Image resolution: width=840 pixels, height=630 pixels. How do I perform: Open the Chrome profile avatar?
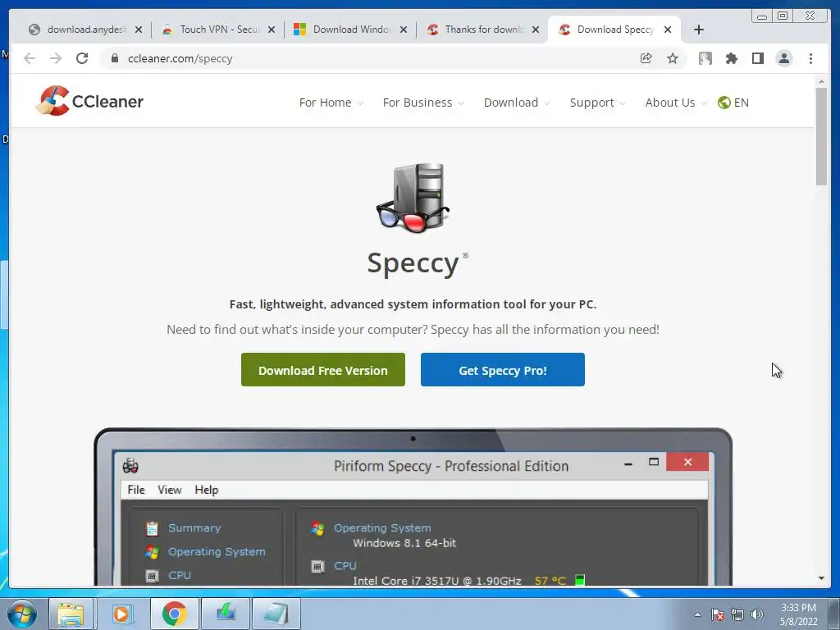[x=783, y=58]
